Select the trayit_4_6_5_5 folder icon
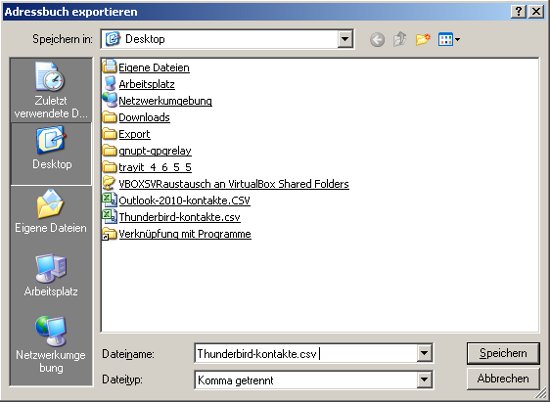This screenshot has width=550, height=402. [x=109, y=167]
